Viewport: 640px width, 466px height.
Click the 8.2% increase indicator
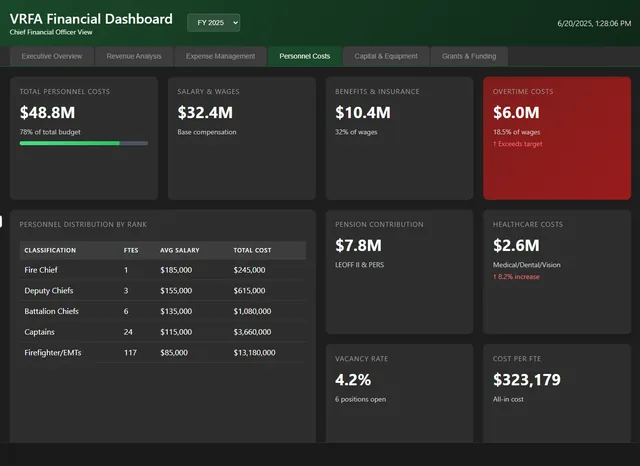516,277
